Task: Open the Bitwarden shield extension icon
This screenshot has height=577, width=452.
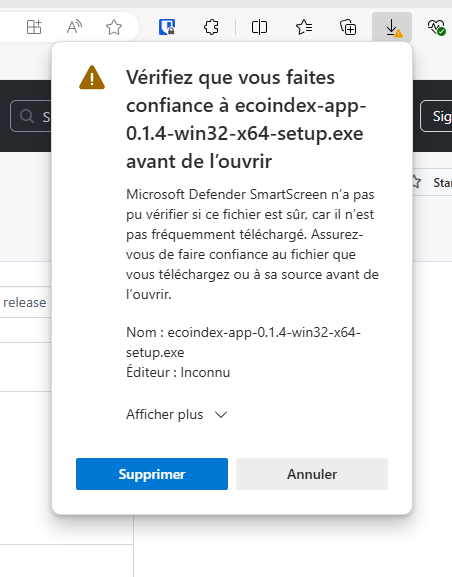Action: 167,27
